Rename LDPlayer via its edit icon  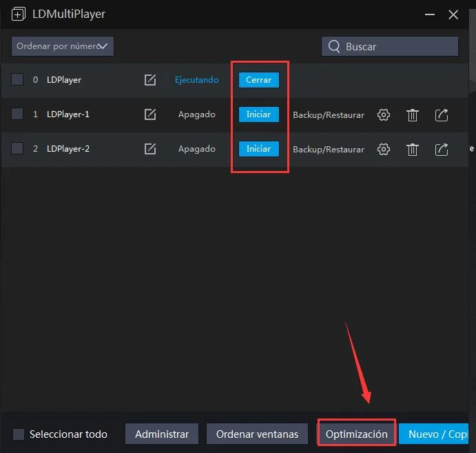150,80
